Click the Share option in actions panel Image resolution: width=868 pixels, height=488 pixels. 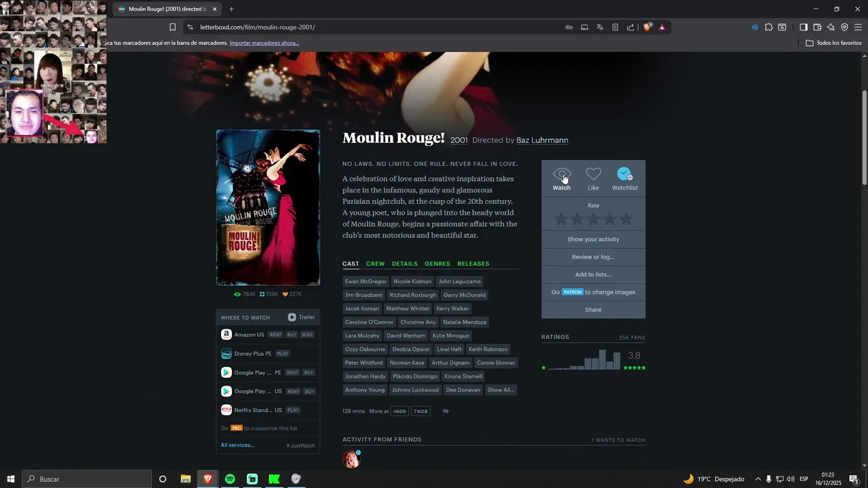[x=593, y=310]
